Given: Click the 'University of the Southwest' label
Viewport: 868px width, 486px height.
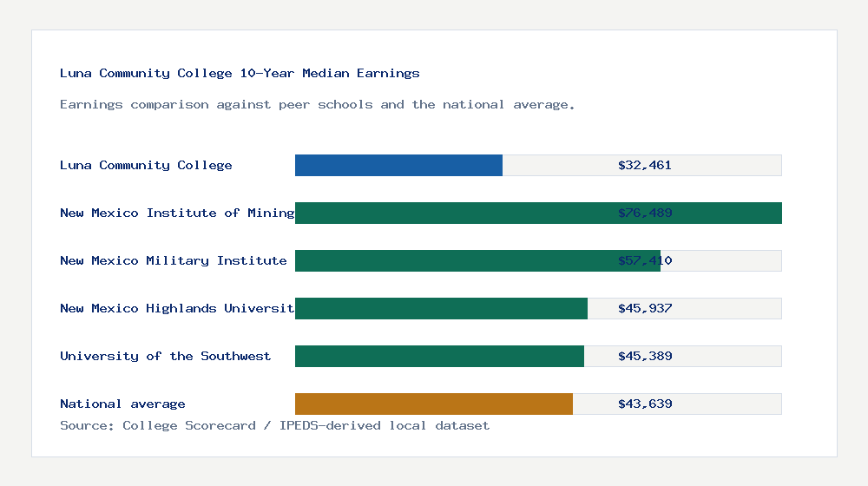Looking at the screenshot, I should [166, 356].
